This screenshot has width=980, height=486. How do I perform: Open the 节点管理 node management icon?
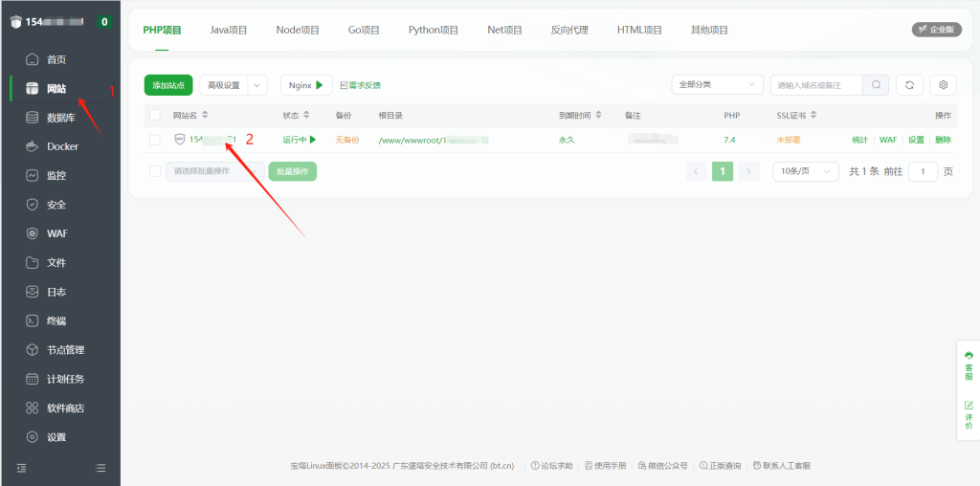click(x=32, y=350)
